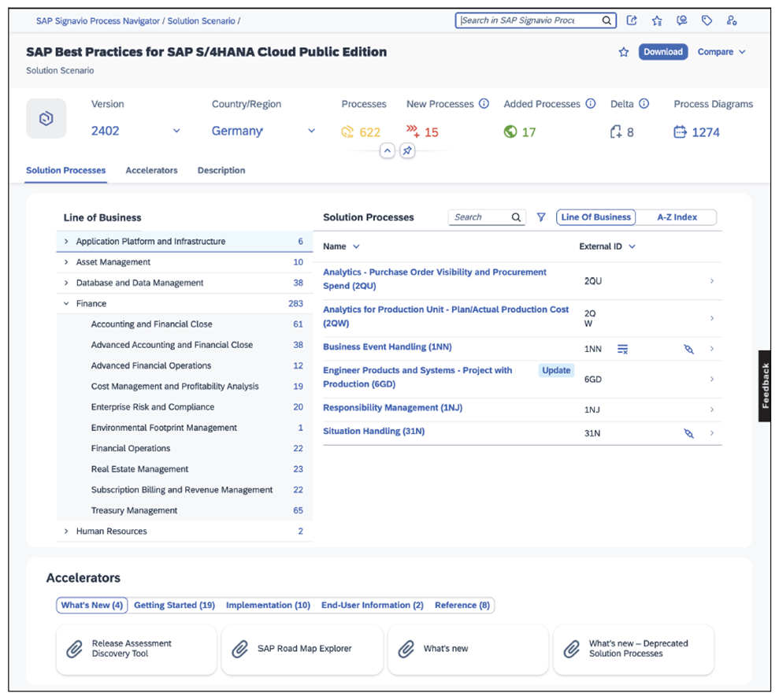779x700 pixels.
Task: Click the Download button
Action: [663, 51]
